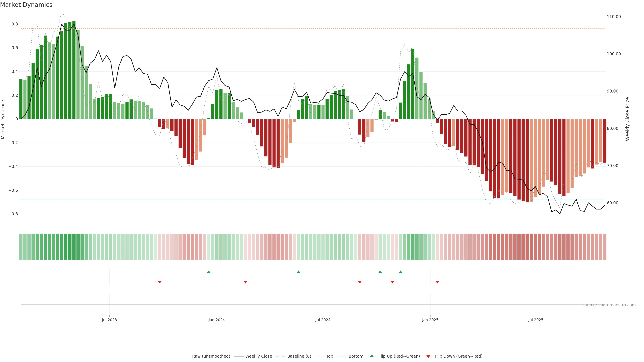Screen dimensions: 644x362
Task: Click the Flip Up marker before Jul 2024
Action: (298, 272)
